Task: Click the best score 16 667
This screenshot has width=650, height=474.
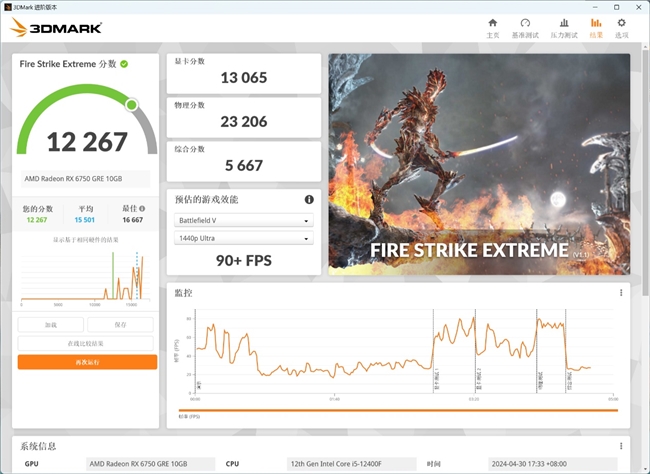Action: coord(133,220)
